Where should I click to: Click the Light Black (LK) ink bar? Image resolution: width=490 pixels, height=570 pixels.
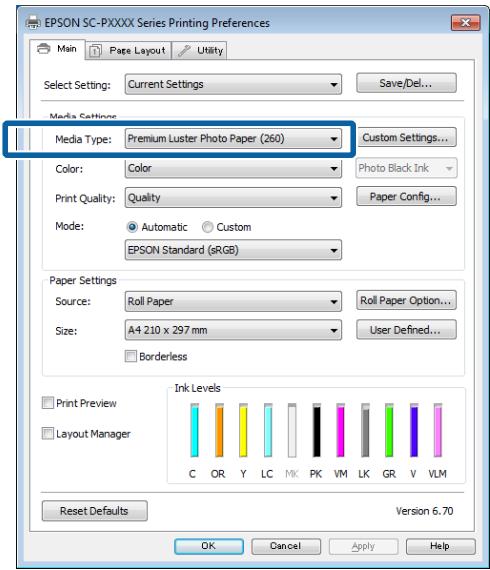365,430
